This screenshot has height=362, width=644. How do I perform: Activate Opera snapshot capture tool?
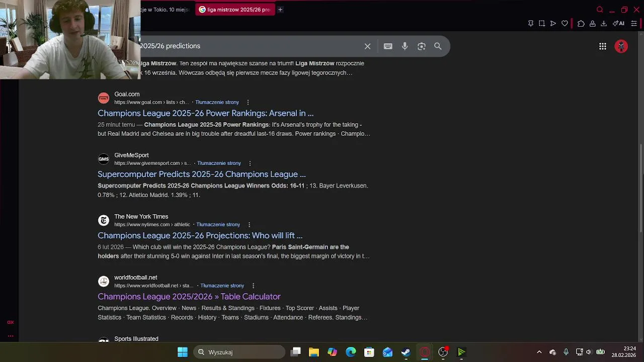tap(542, 24)
